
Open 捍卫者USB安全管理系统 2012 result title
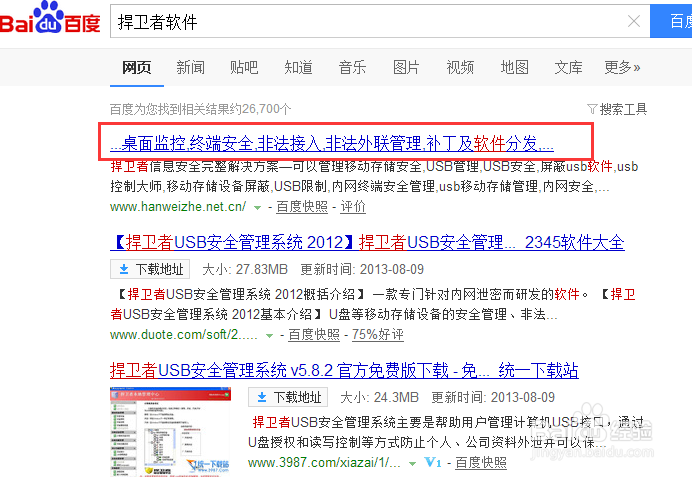(x=367, y=243)
